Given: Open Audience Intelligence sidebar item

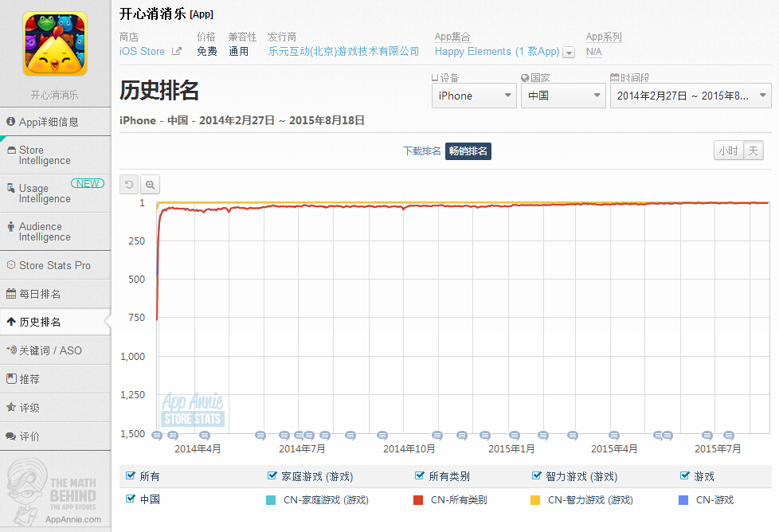Looking at the screenshot, I should coord(55,232).
